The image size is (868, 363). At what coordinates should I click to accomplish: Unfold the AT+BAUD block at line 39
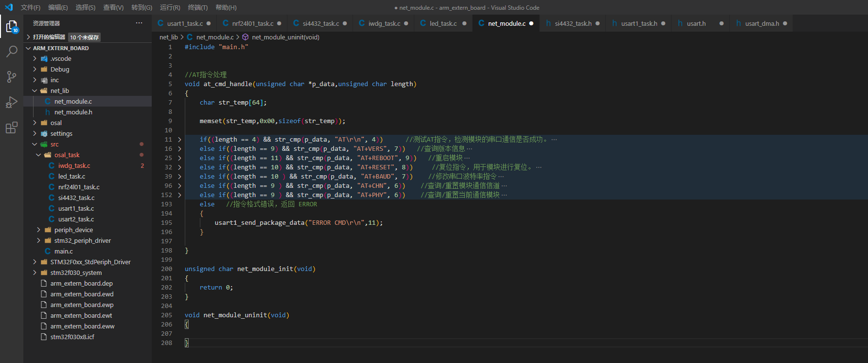click(179, 177)
